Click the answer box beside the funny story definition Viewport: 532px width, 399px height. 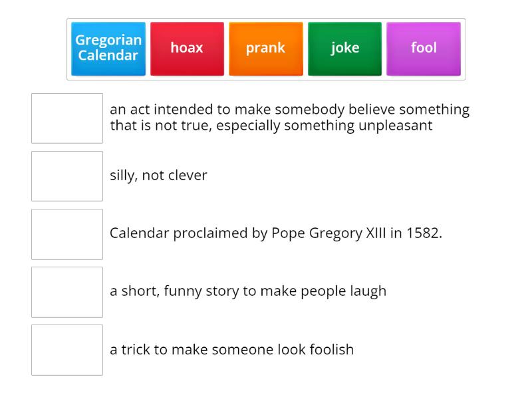66,291
